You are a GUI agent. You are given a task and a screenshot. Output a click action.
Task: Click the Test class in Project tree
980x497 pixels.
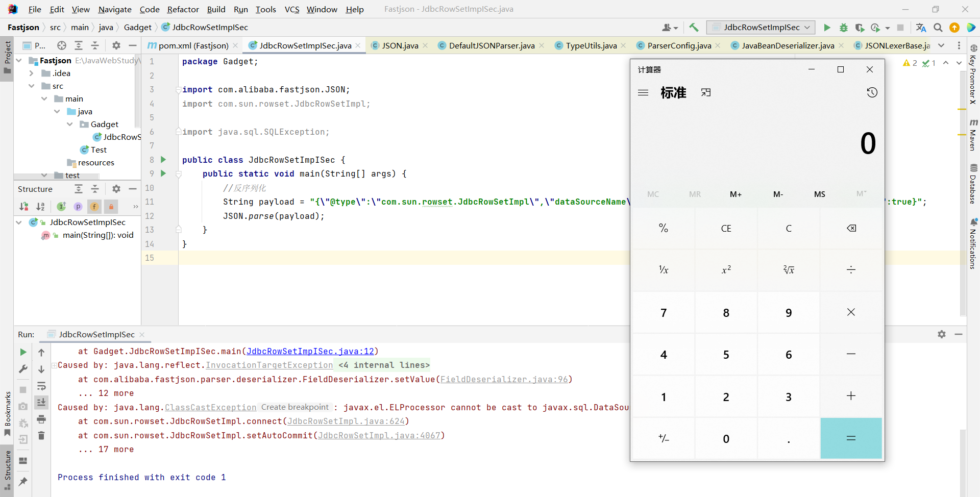(x=99, y=150)
